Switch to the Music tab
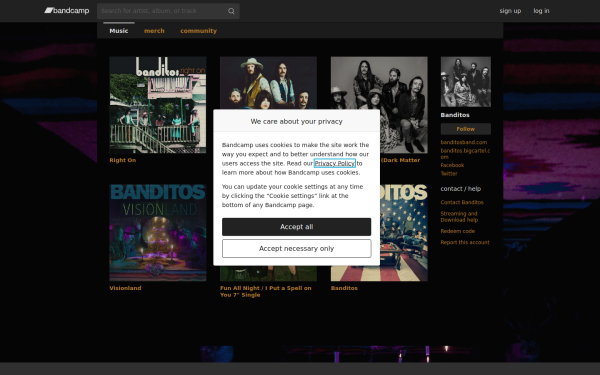Viewport: 600px width, 375px height. coord(119,31)
